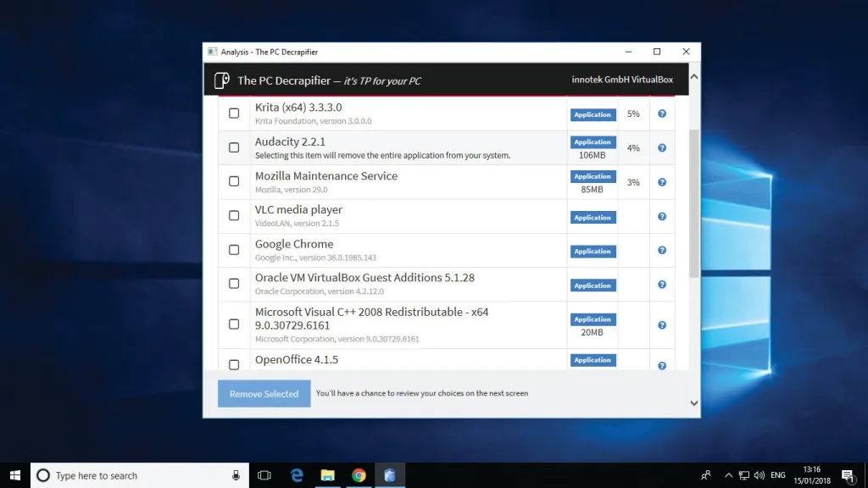Show hidden icons in the system tray
The image size is (868, 488).
point(728,475)
